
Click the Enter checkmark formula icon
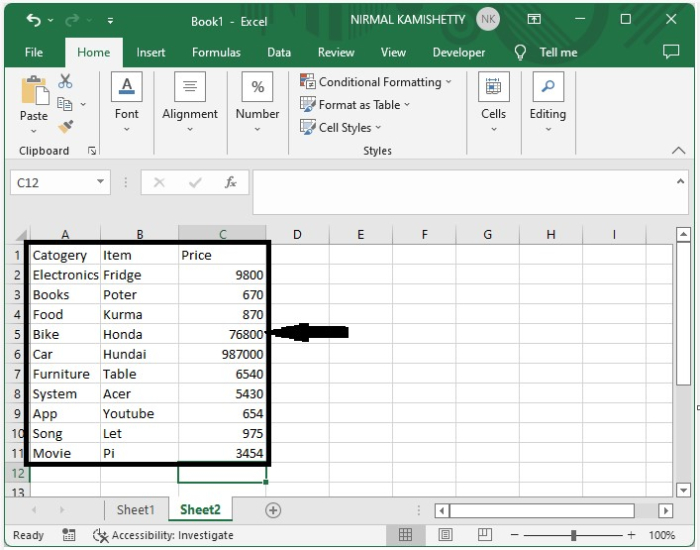[x=195, y=183]
